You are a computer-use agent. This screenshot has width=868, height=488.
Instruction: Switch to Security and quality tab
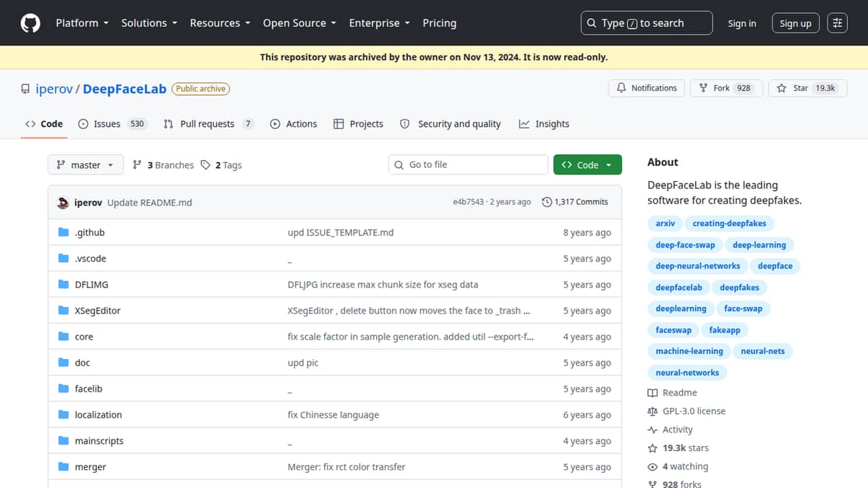[451, 124]
